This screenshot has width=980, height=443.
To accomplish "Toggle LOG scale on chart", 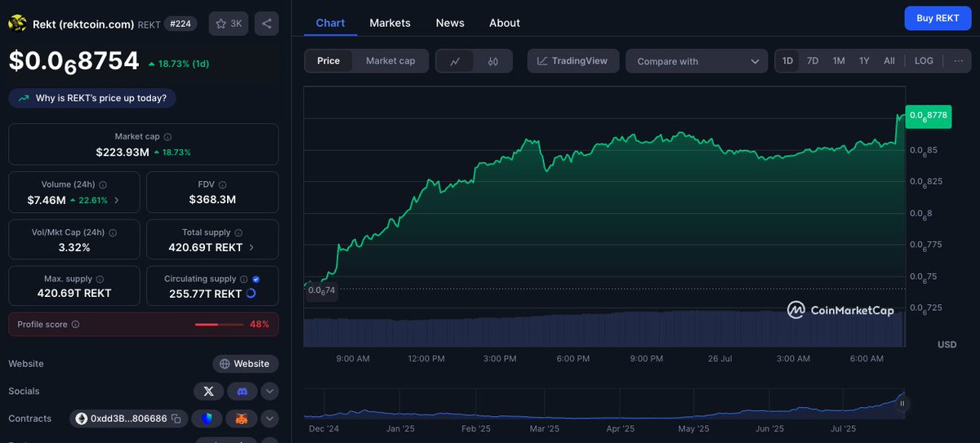I will pyautogui.click(x=924, y=61).
